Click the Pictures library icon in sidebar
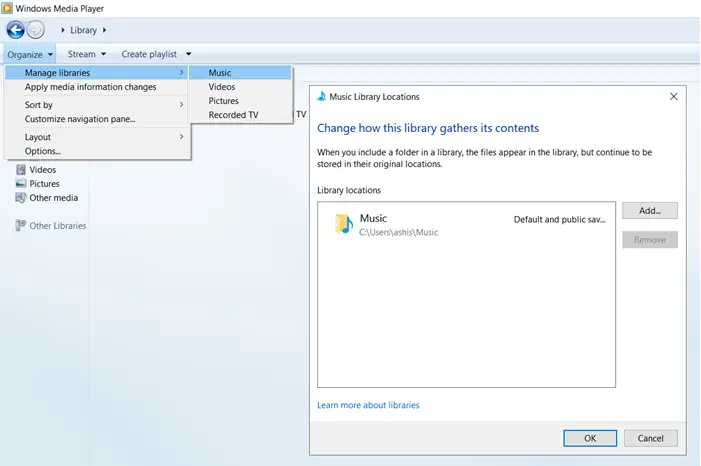701x466 pixels. tap(21, 183)
